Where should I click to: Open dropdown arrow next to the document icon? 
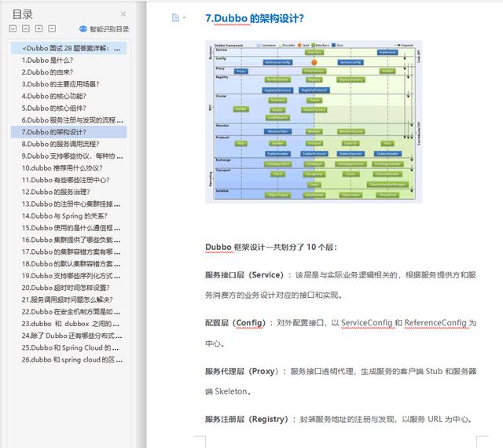coord(184,17)
